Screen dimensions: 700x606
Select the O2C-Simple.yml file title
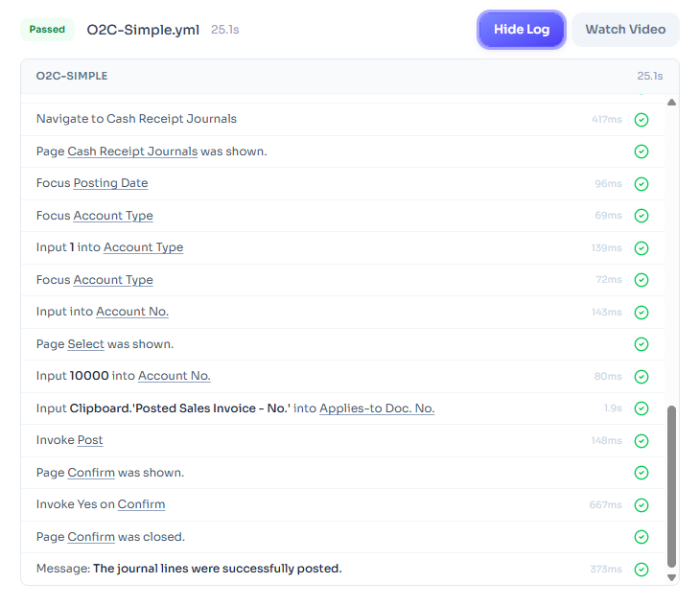(143, 30)
